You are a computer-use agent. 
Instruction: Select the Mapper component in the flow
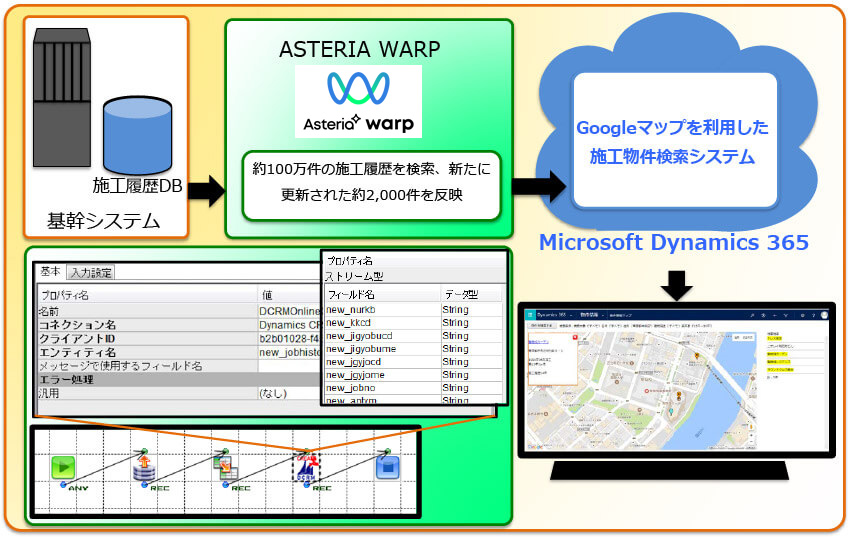point(226,468)
